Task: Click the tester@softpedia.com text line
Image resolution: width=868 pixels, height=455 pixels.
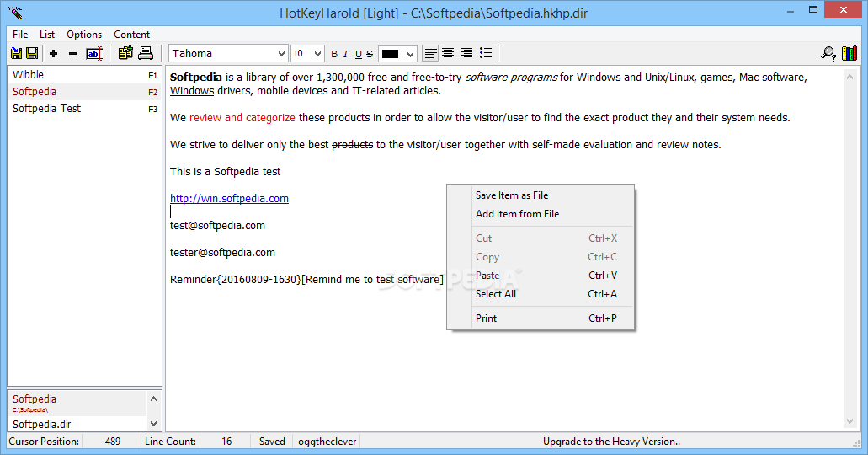Action: click(222, 253)
